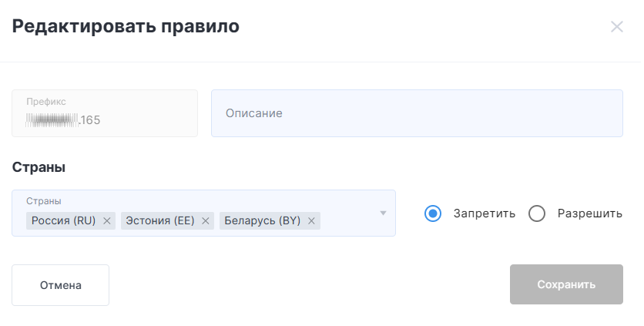Expand the Страны dropdown arrow
The height and width of the screenshot is (326, 644).
coord(383,213)
